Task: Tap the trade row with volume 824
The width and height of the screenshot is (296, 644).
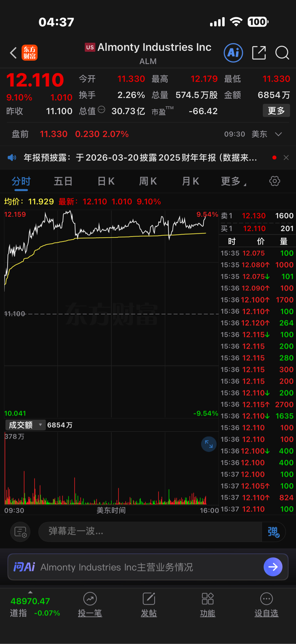Action: (x=257, y=497)
